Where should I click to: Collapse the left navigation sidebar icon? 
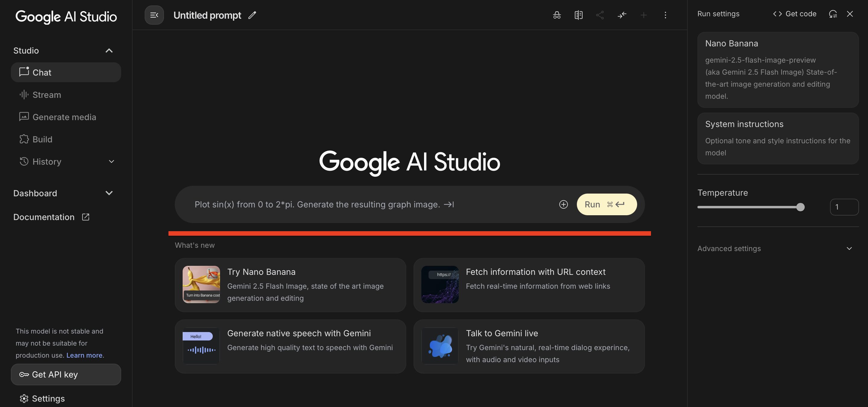pyautogui.click(x=154, y=15)
